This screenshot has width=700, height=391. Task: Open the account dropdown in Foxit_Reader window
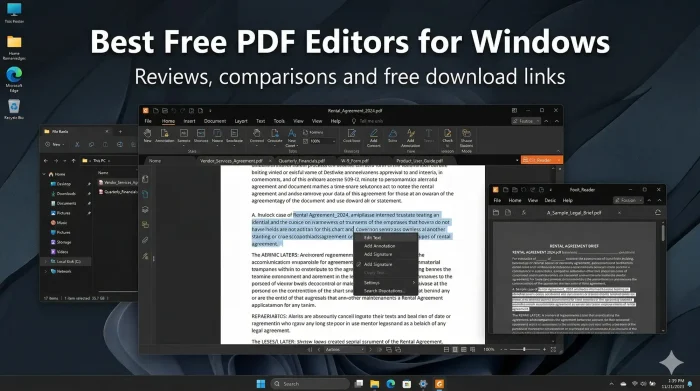(628, 200)
